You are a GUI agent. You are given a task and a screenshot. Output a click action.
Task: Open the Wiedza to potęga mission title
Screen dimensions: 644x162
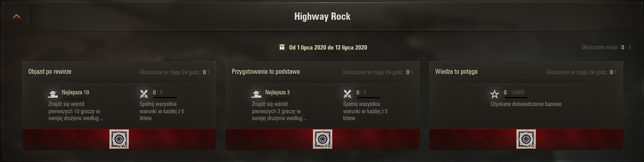click(x=456, y=72)
